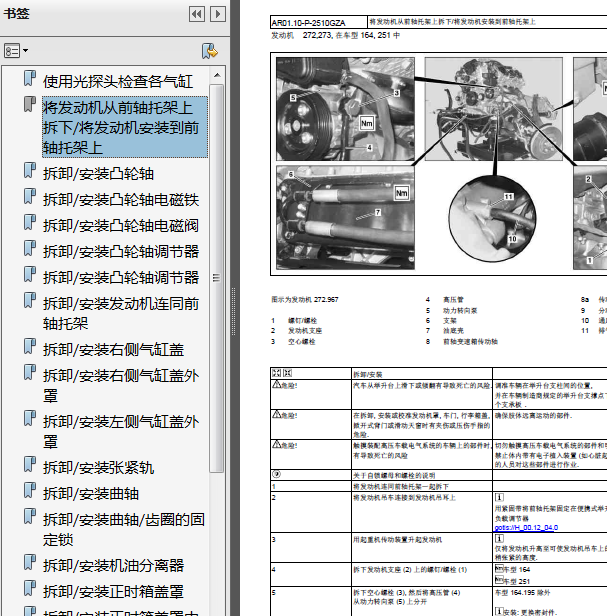Open bookmark 拆卸/安装机油分离器
Screen dimensions: 607x616
[114, 566]
